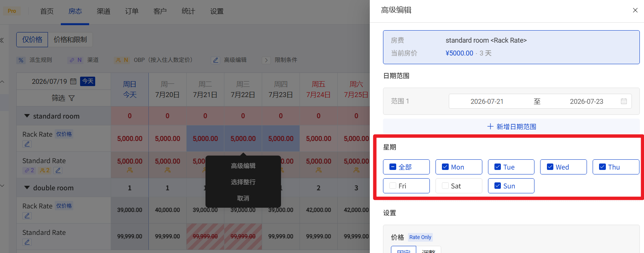Switch to the 价格和限制 tab
The image size is (644, 253).
click(x=70, y=40)
